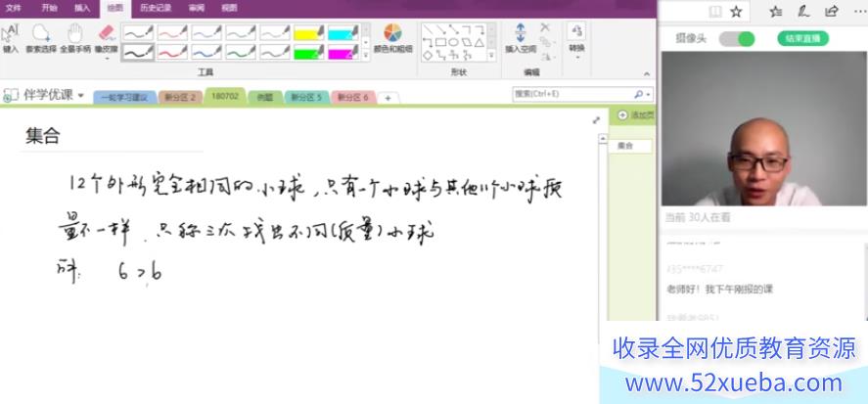Open the browser favorites hub icon

coord(776,12)
